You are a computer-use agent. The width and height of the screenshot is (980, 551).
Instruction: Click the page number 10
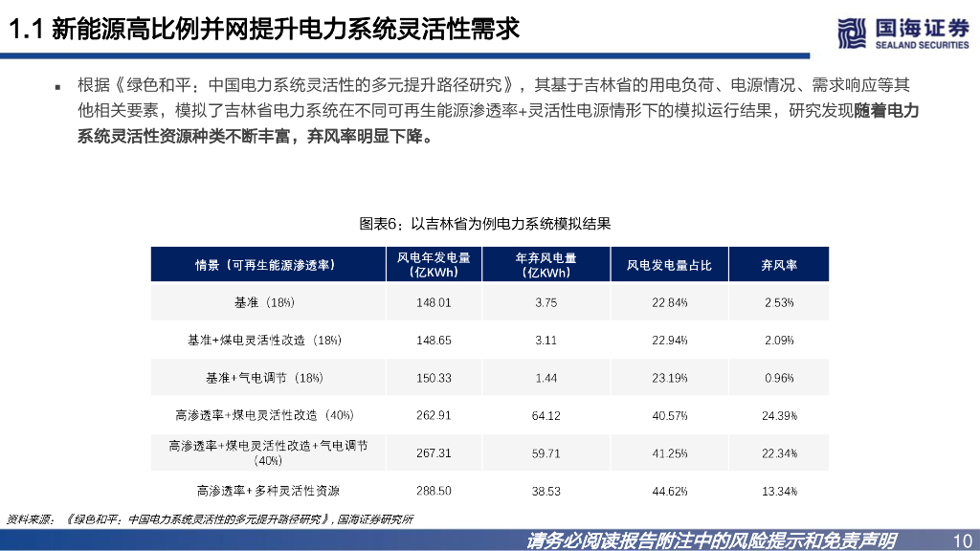click(963, 539)
